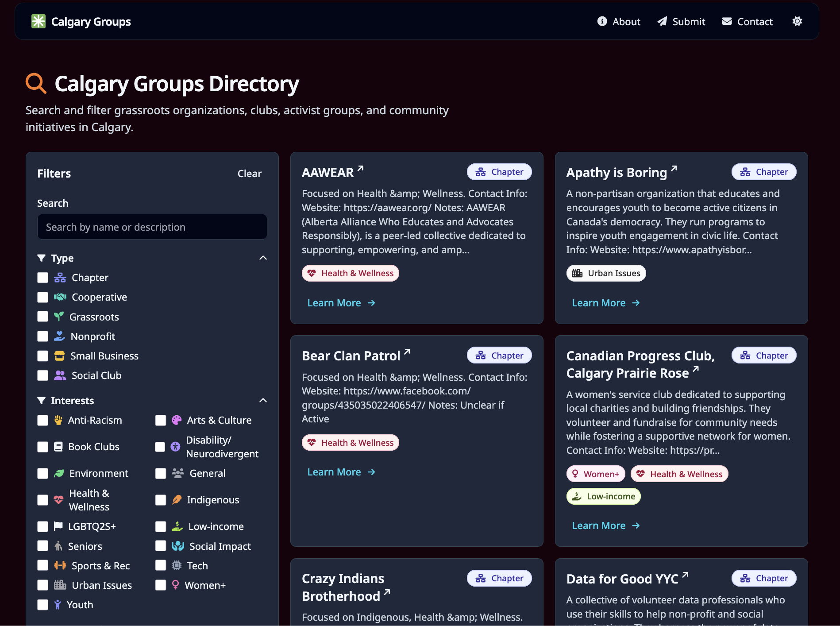This screenshot has width=840, height=626.
Task: Click the pink Health & Wellness swatch on Bear Clan Patrol
Action: [x=350, y=442]
